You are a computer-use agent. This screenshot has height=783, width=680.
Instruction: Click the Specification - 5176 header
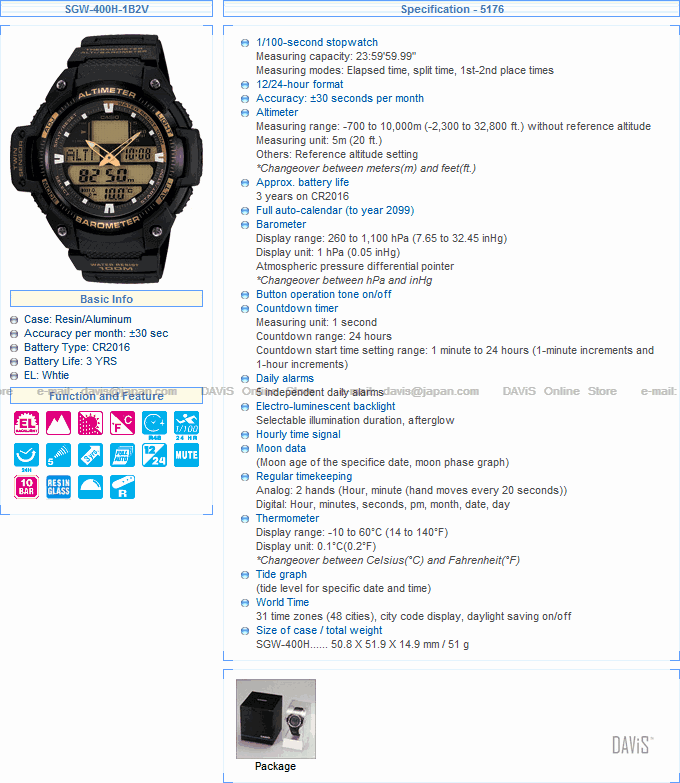pos(452,9)
